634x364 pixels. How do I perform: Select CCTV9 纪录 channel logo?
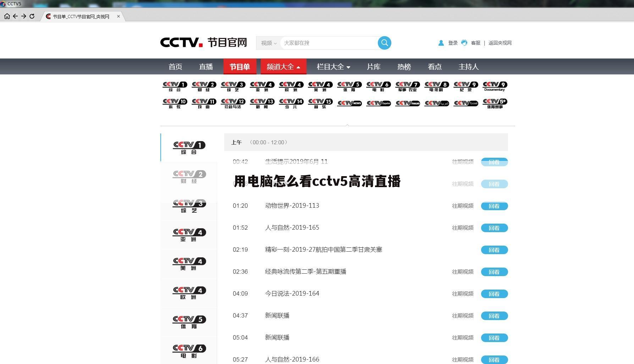click(x=466, y=86)
